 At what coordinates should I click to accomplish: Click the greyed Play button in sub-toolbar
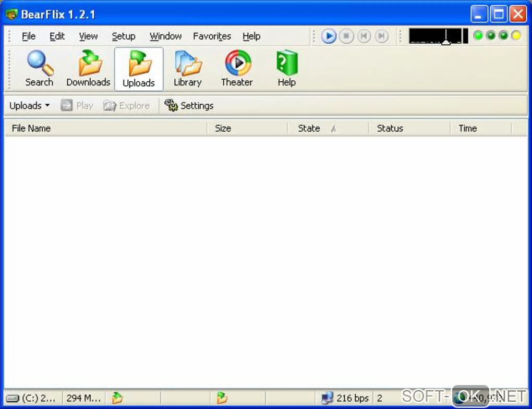tap(77, 106)
